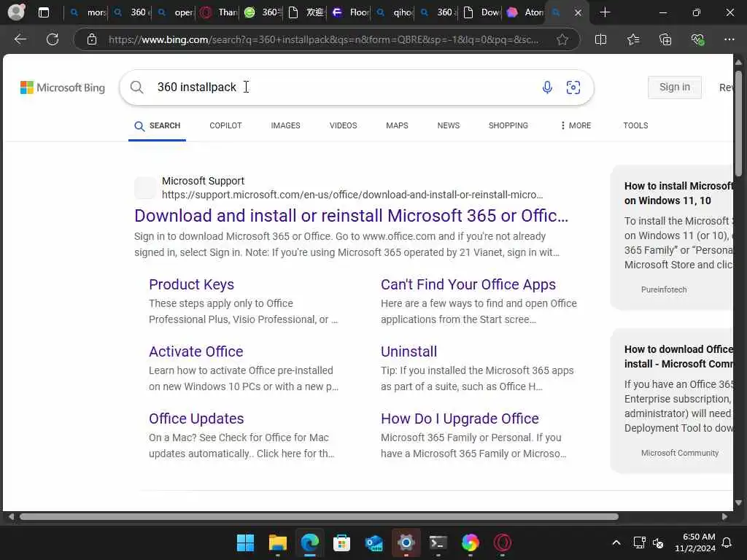Open network status tray icon
747x560 pixels.
[639, 542]
